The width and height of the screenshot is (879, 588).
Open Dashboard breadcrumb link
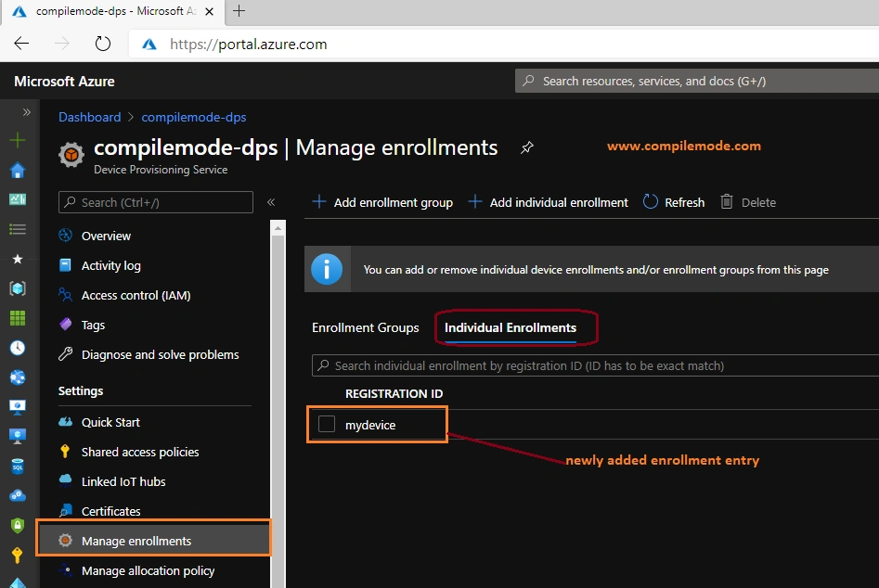pyautogui.click(x=90, y=117)
